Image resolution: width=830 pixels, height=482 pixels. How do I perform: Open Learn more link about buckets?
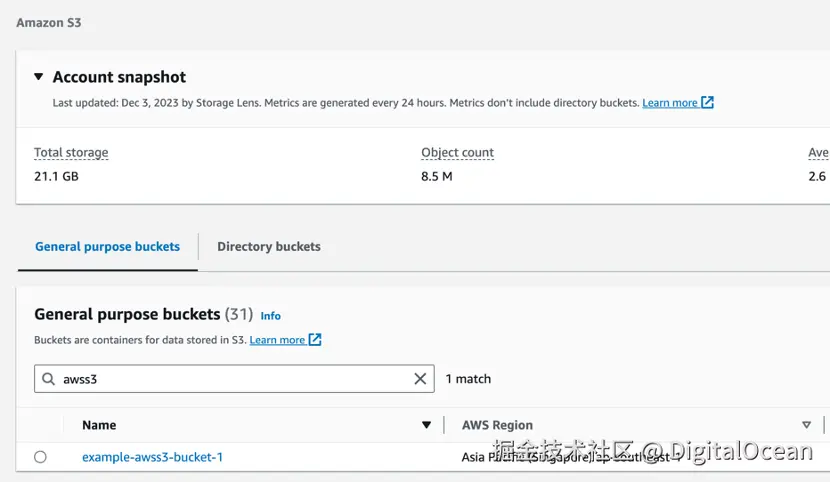click(x=277, y=340)
